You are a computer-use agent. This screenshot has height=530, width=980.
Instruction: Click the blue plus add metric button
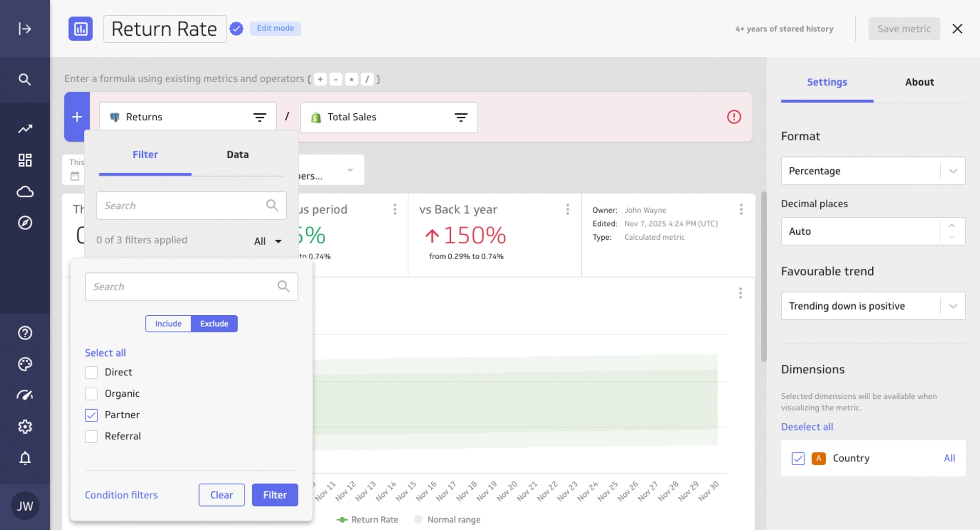pyautogui.click(x=77, y=117)
